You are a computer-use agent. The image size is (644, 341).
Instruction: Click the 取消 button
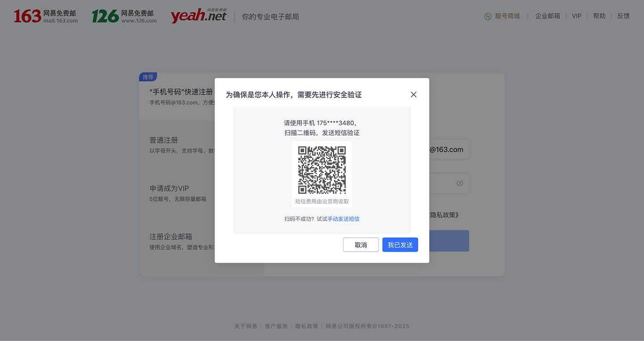[361, 244]
